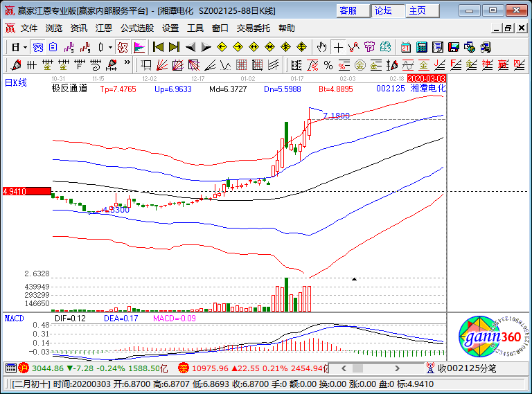The height and width of the screenshot is (394, 532).
Task: Click the antenna signal icon near 收002125分笔
Action: (430, 368)
